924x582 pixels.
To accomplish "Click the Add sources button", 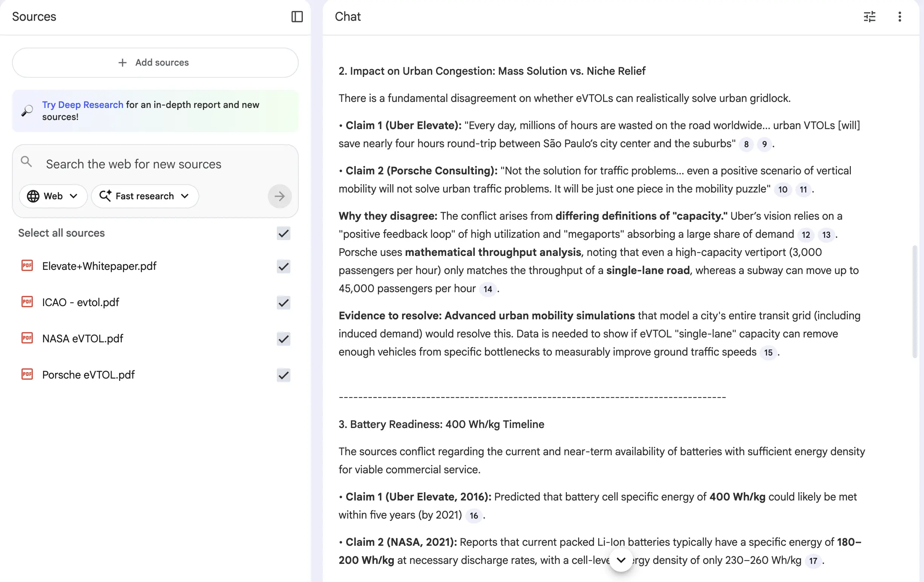I will (155, 63).
